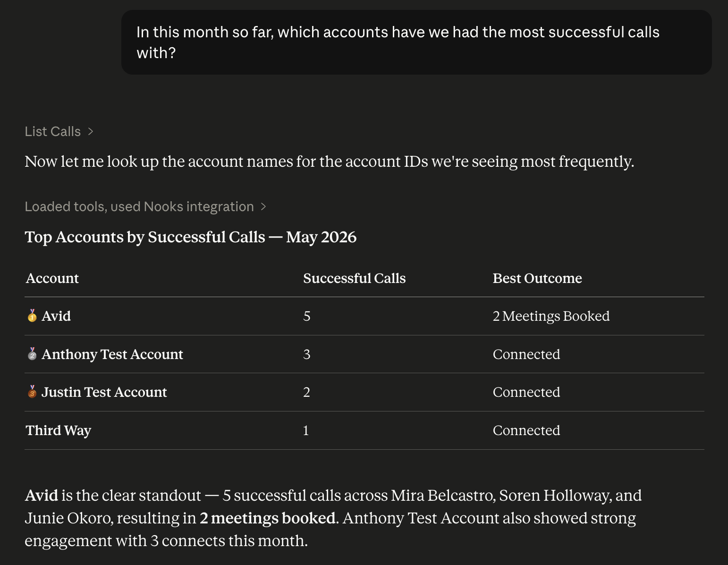The width and height of the screenshot is (728, 565).
Task: Click the Avid successful calls count 5
Action: click(307, 316)
